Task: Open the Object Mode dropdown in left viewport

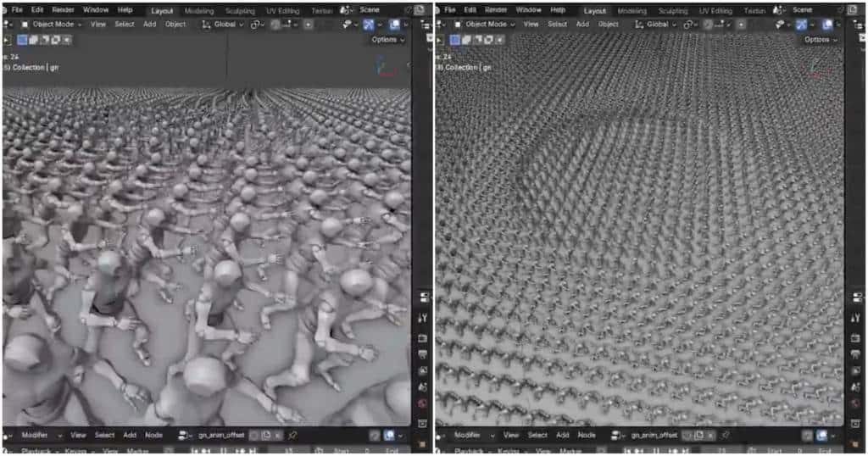Action: coord(52,25)
